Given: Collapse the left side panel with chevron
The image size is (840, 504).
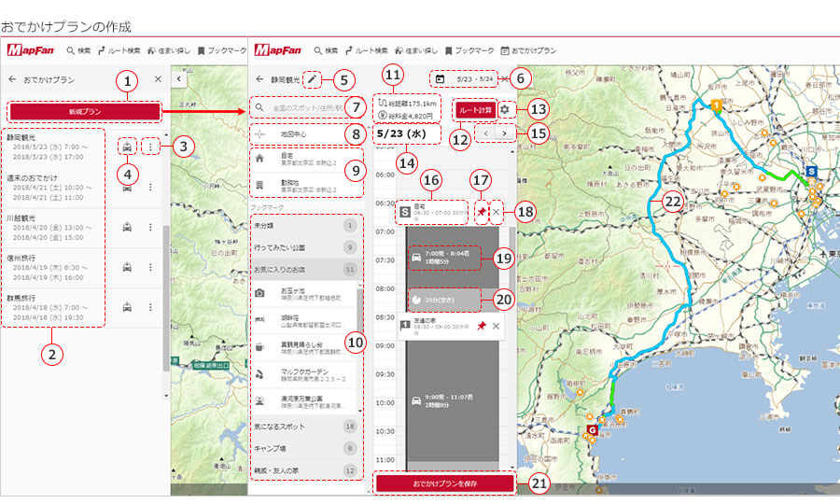Looking at the screenshot, I should point(179,78).
